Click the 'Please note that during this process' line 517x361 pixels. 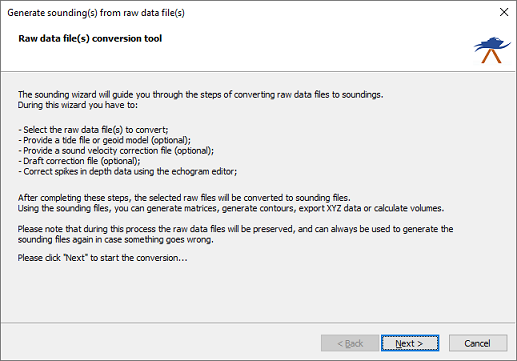point(235,229)
